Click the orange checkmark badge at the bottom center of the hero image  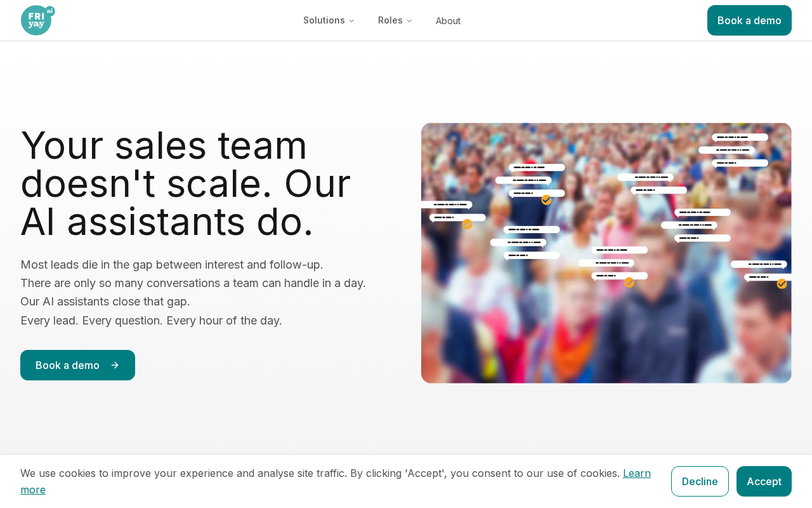pyautogui.click(x=629, y=283)
